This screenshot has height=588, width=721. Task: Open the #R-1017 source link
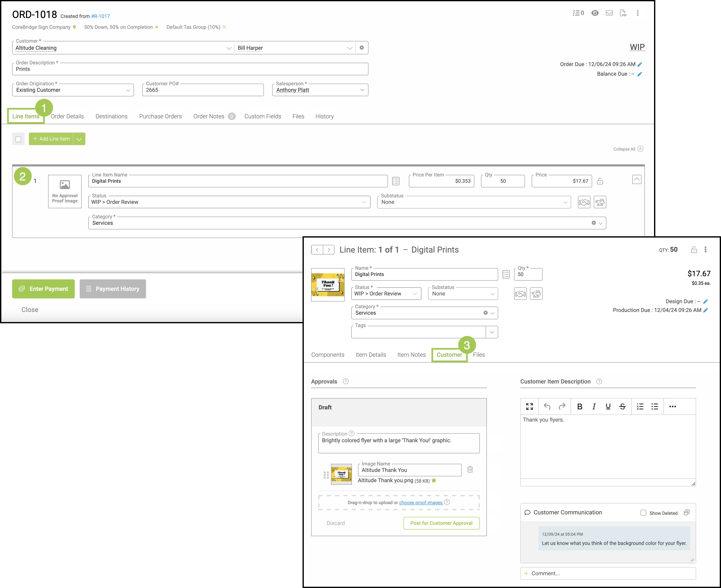point(100,16)
